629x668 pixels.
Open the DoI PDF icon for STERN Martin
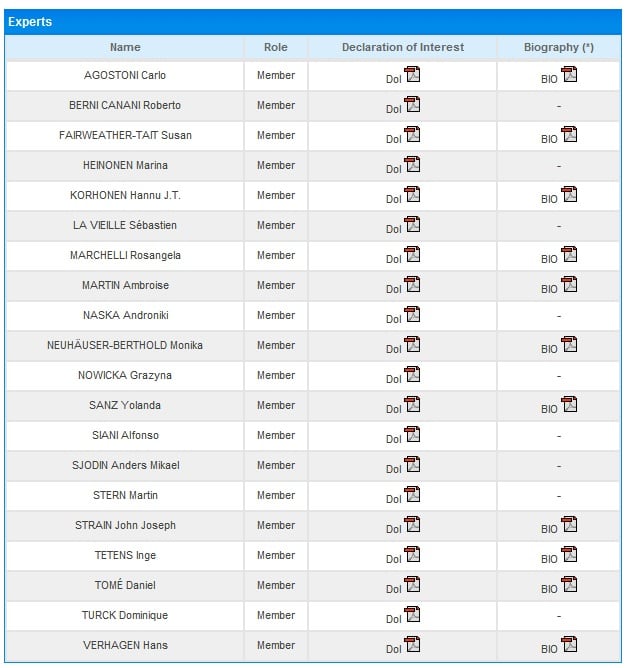pos(412,494)
